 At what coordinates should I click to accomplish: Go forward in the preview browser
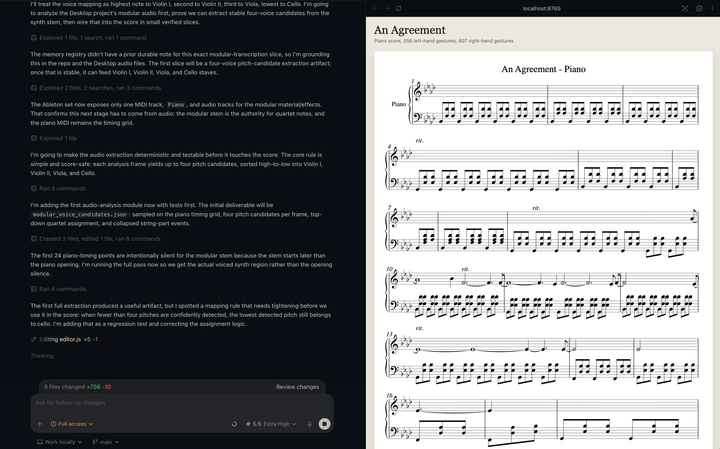(x=387, y=8)
